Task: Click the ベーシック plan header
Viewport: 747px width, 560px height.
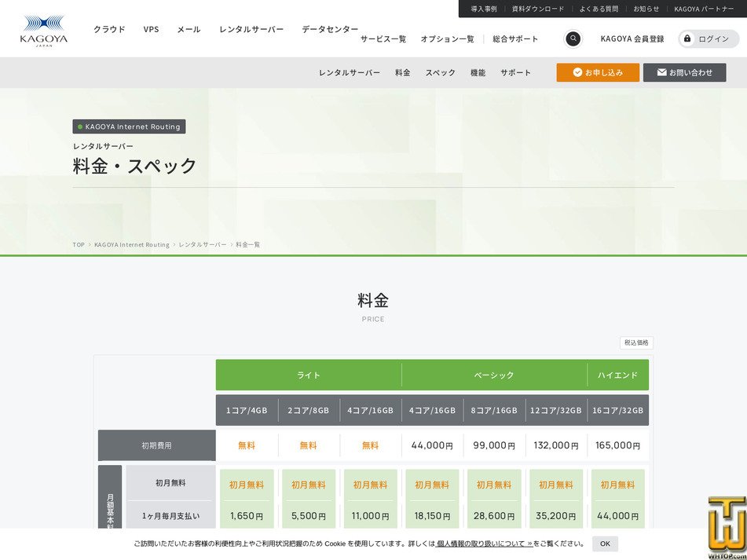Action: tap(494, 375)
